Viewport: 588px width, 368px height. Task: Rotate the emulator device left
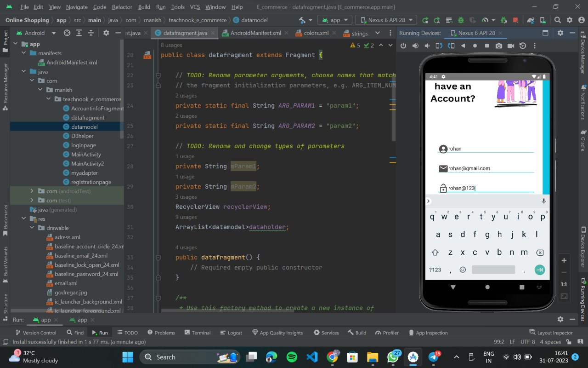439,46
